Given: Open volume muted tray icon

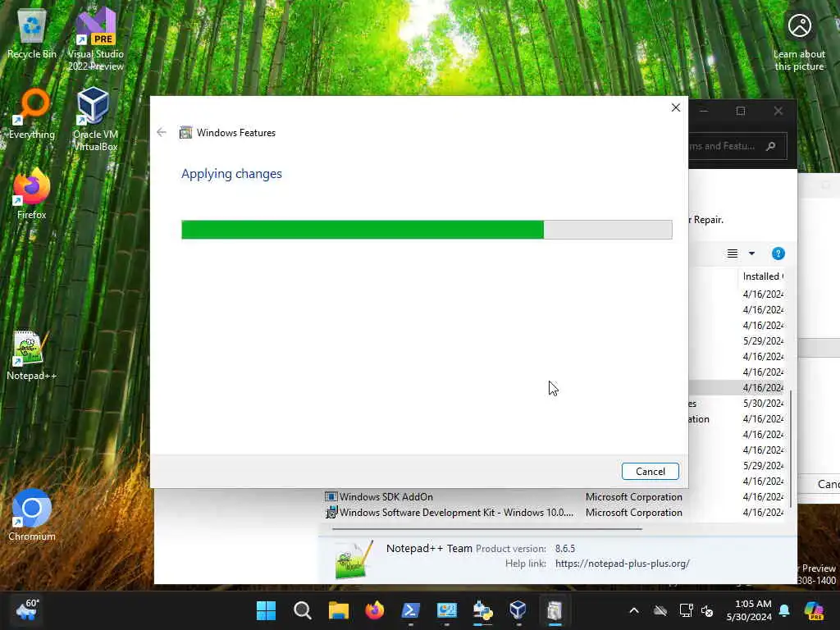Looking at the screenshot, I should coord(707,611).
